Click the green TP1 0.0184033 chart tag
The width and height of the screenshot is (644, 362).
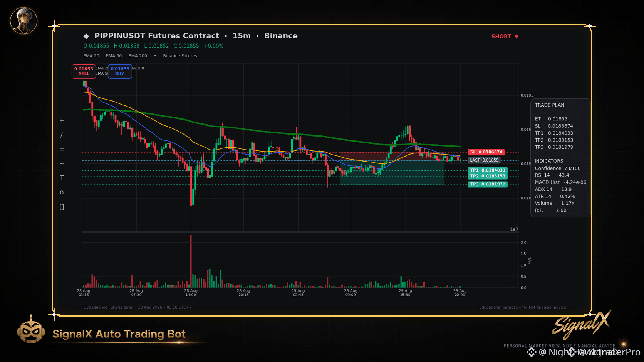pyautogui.click(x=488, y=170)
